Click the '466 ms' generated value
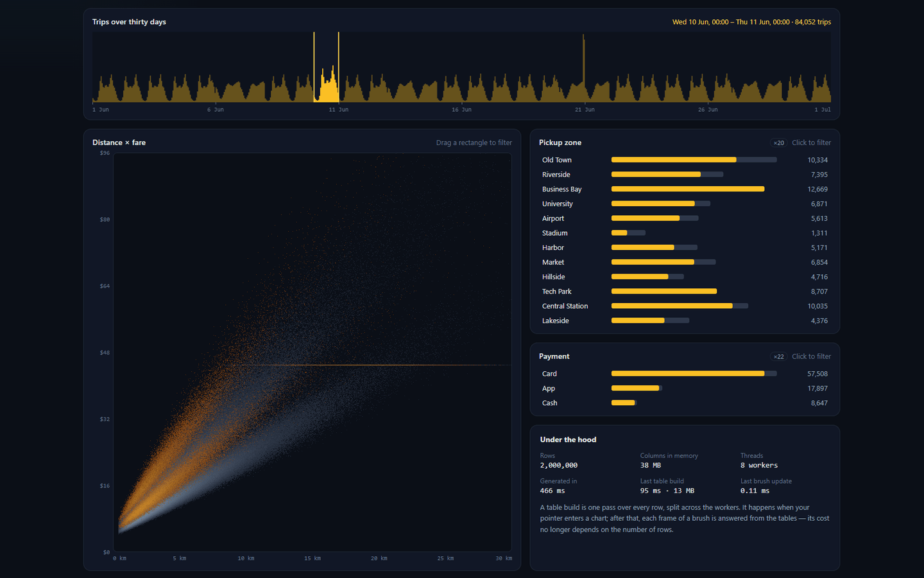The width and height of the screenshot is (924, 578). tap(552, 491)
